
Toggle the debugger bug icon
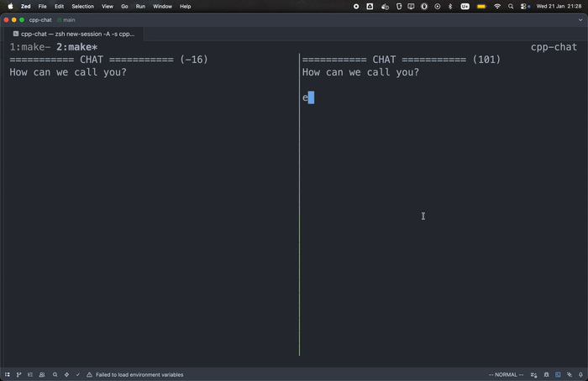(546, 374)
